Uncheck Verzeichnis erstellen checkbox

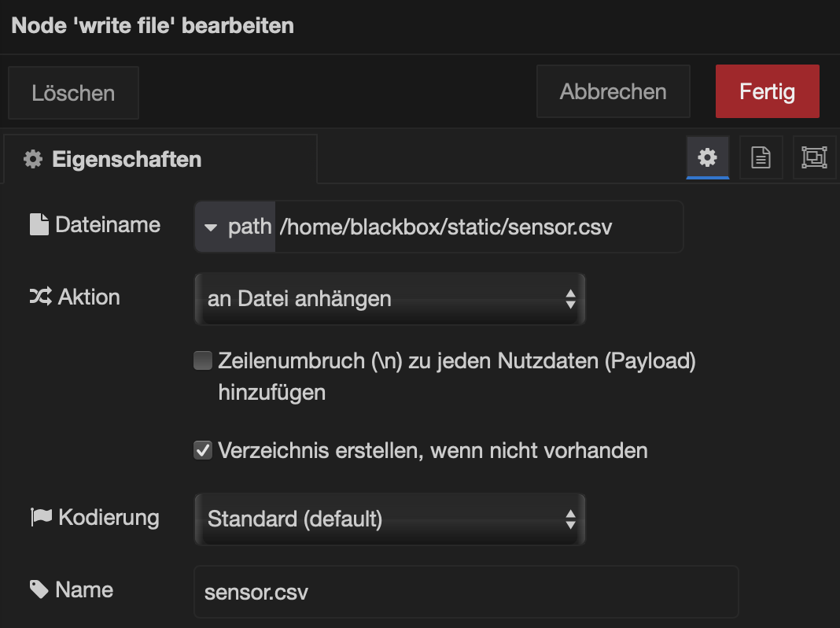(x=203, y=451)
